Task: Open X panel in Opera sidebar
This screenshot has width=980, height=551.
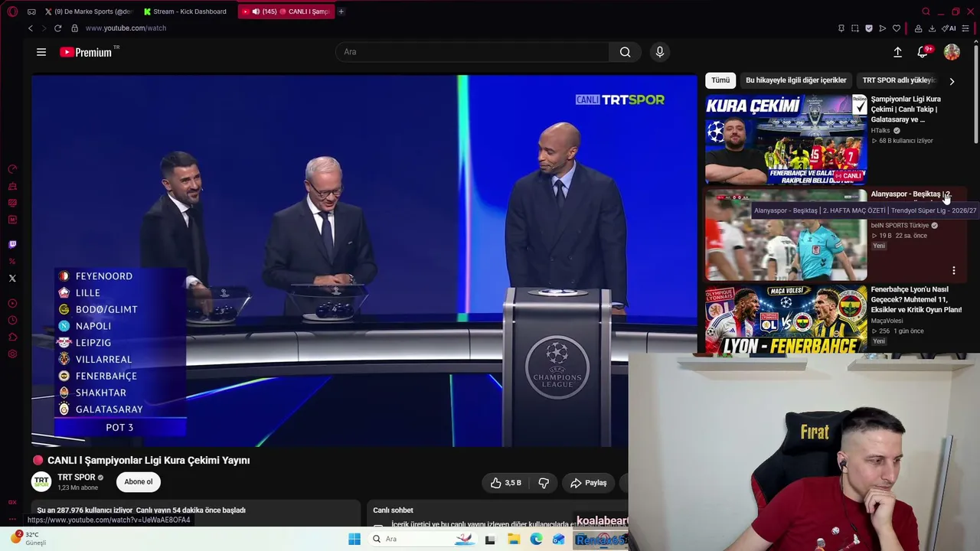Action: [12, 279]
